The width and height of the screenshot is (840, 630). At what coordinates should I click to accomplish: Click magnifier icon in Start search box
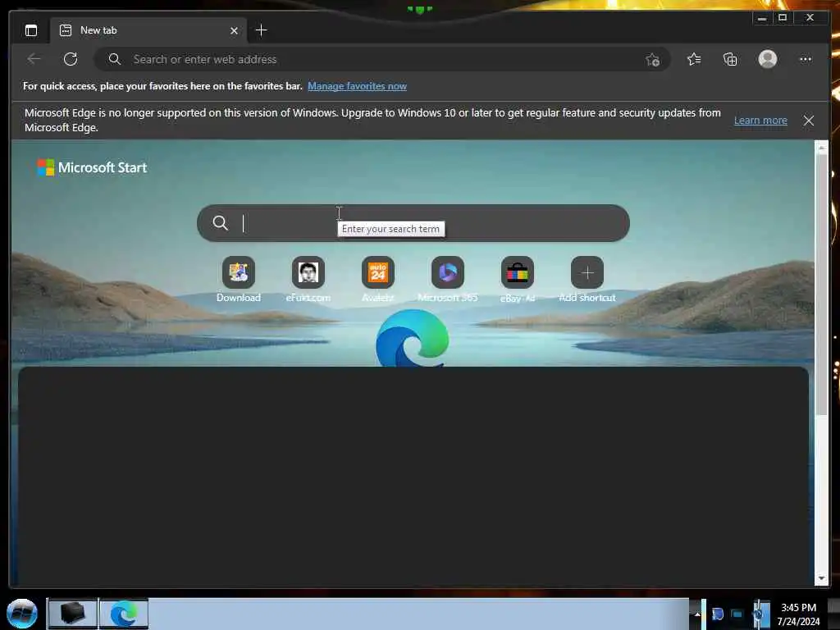point(220,223)
